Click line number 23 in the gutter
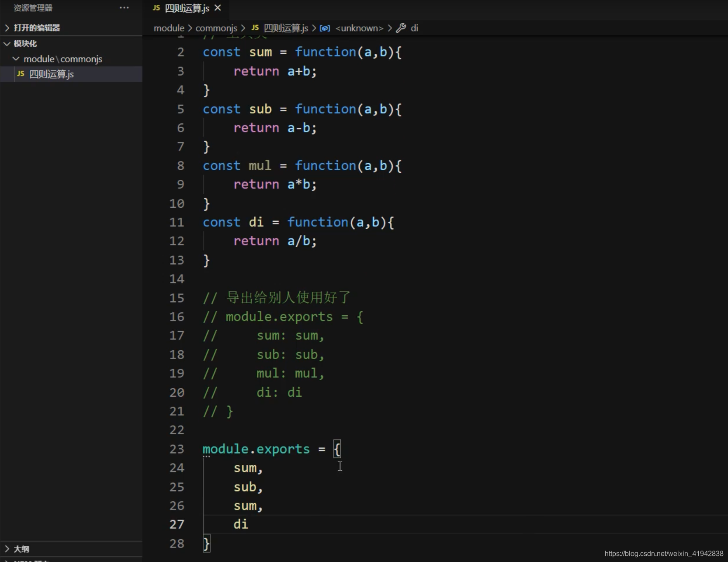The height and width of the screenshot is (562, 728). click(177, 449)
